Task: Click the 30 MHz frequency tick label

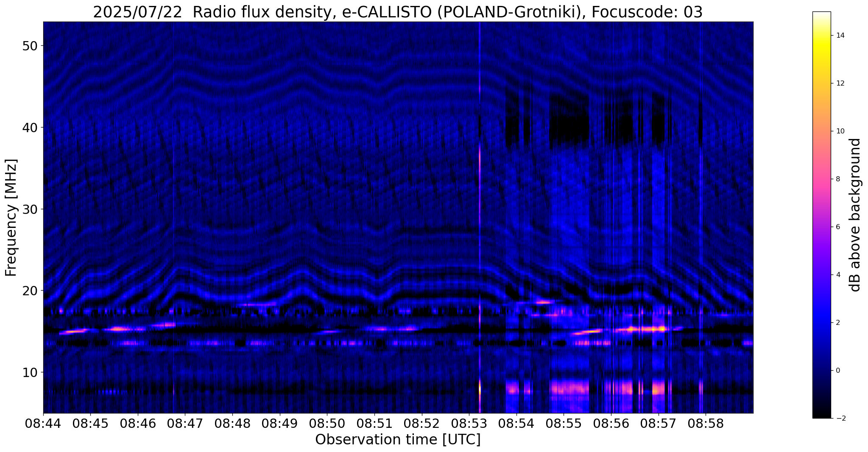Action: (29, 209)
